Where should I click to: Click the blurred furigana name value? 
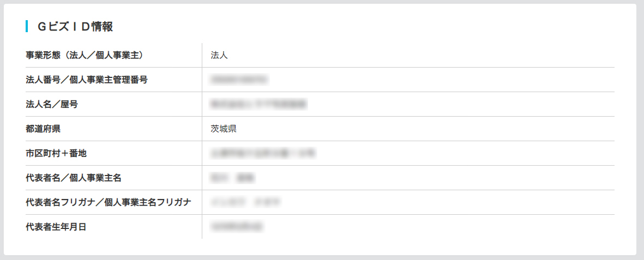(245, 203)
